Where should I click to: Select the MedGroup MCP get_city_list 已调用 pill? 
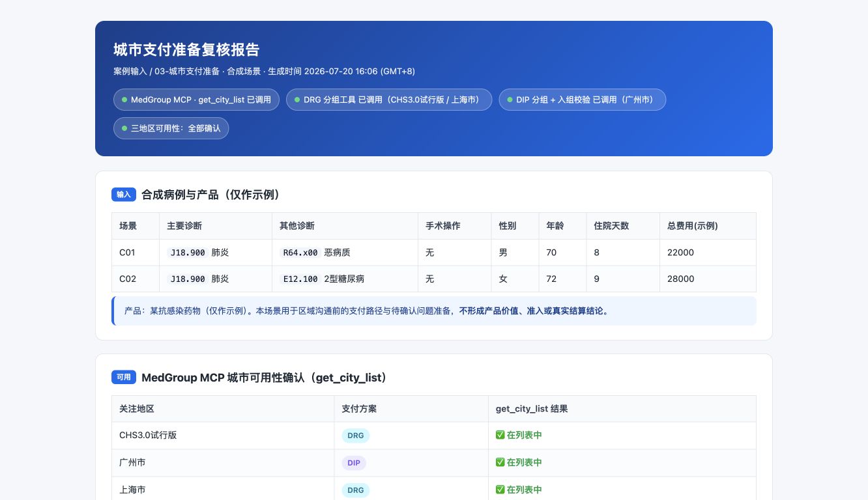click(196, 100)
